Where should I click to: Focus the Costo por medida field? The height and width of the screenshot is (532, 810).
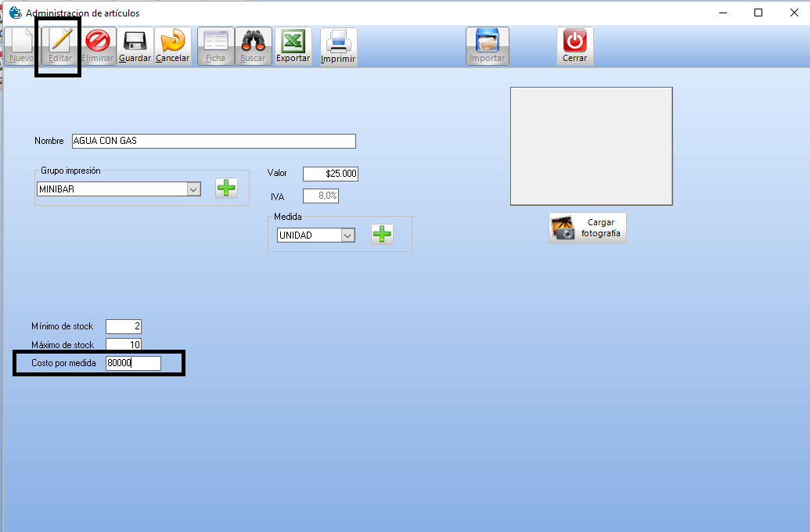[132, 363]
